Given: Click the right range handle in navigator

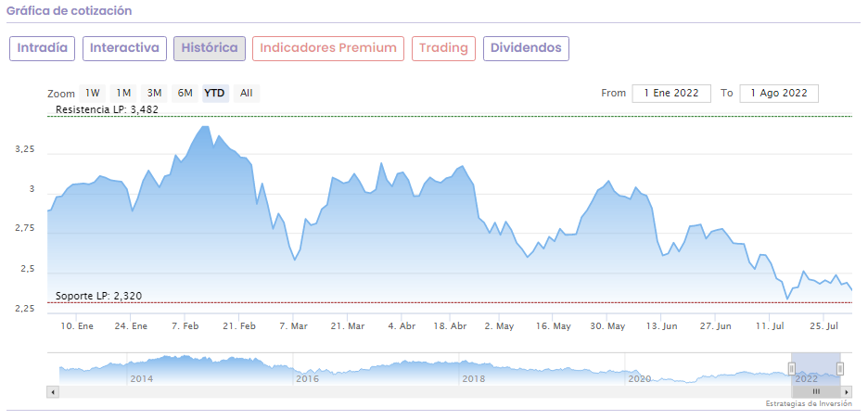Looking at the screenshot, I should coord(840,369).
